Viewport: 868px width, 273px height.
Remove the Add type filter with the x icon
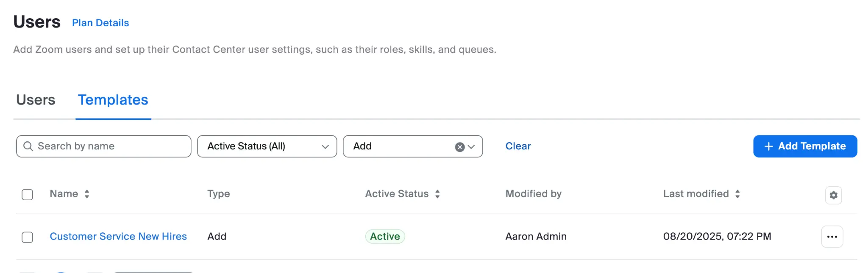459,147
